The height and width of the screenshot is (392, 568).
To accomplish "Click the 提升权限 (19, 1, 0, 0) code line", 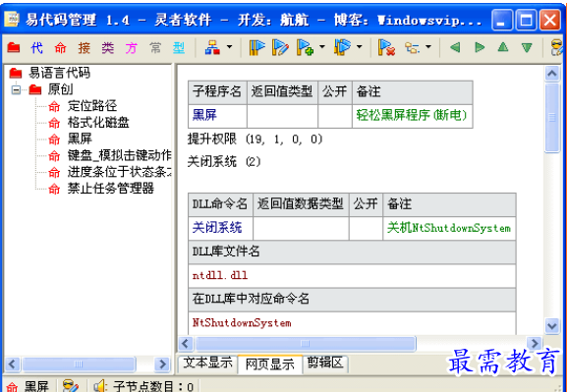I will [256, 140].
